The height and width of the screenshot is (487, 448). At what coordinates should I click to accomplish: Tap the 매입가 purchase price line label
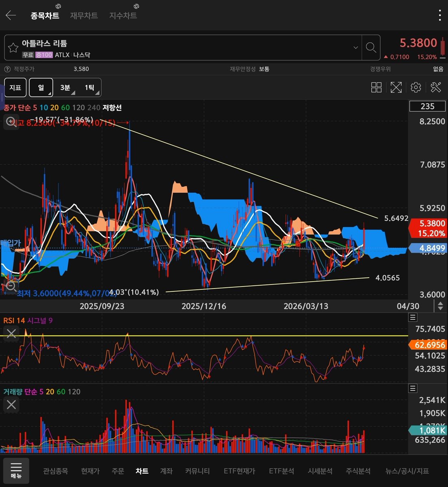click(x=11, y=243)
